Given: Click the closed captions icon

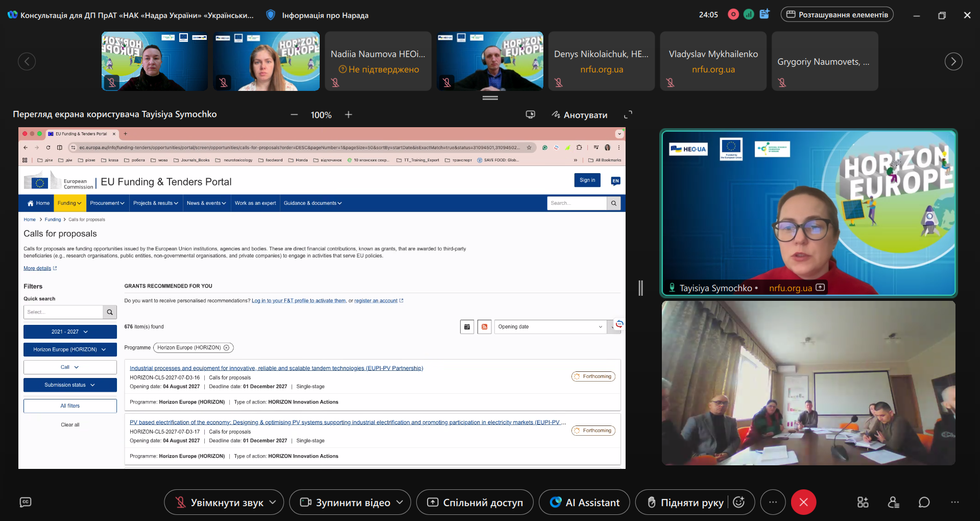Looking at the screenshot, I should coord(26,503).
